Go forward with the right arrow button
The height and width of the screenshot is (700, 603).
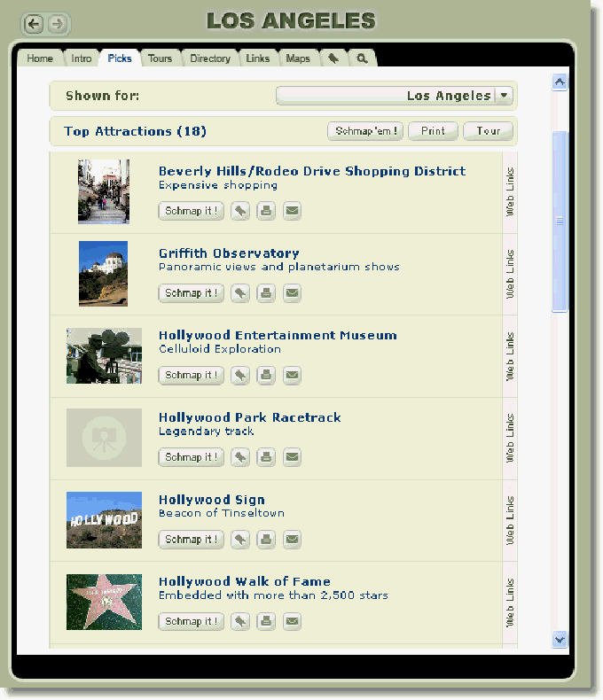pyautogui.click(x=58, y=24)
